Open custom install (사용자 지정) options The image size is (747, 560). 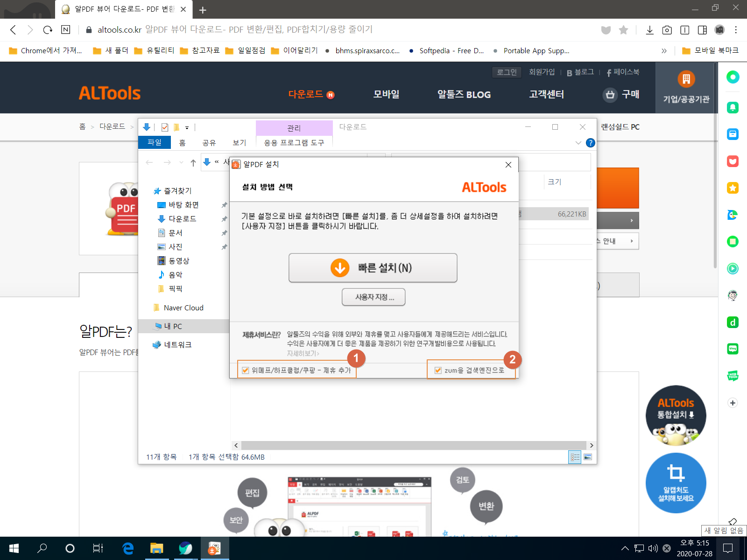(373, 297)
